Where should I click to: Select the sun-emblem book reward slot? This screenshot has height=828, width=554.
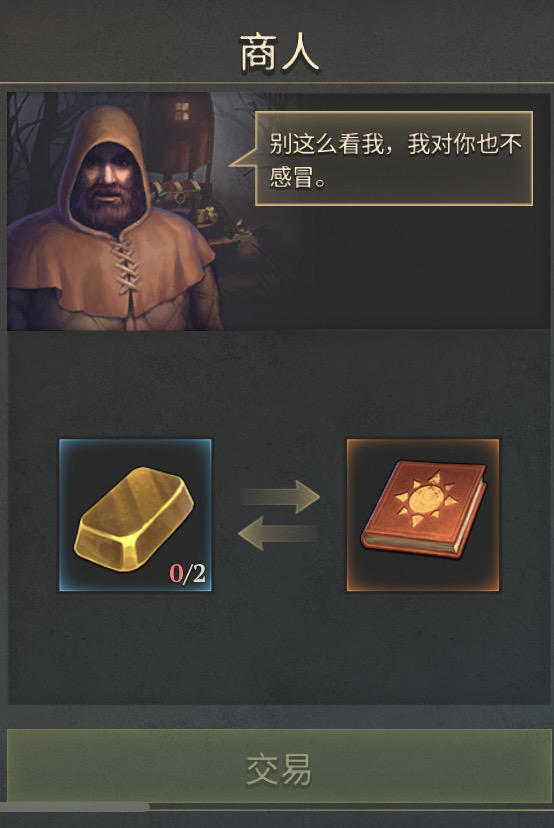[x=422, y=515]
